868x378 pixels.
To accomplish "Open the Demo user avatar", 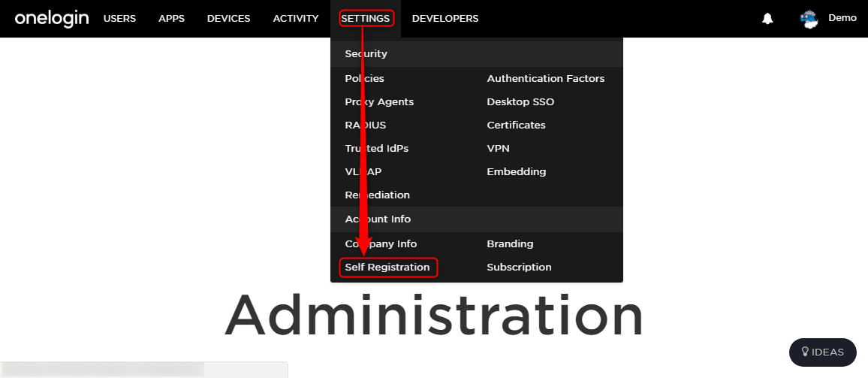I will tap(809, 20).
